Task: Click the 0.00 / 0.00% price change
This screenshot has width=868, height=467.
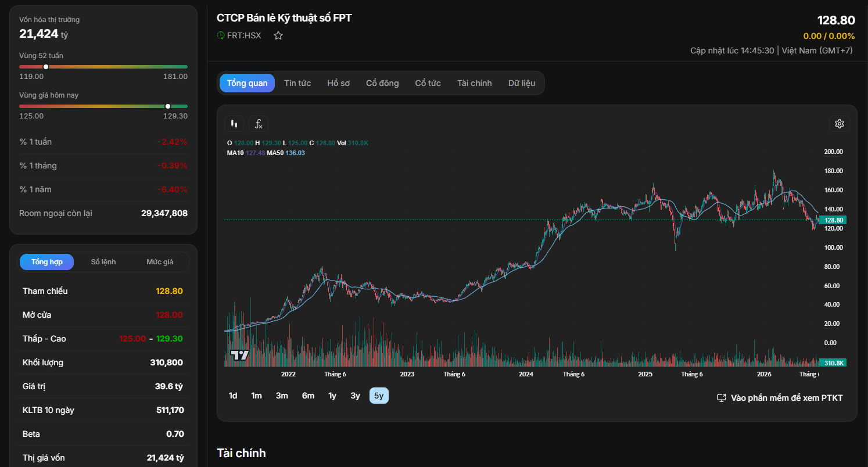Action: [x=829, y=36]
